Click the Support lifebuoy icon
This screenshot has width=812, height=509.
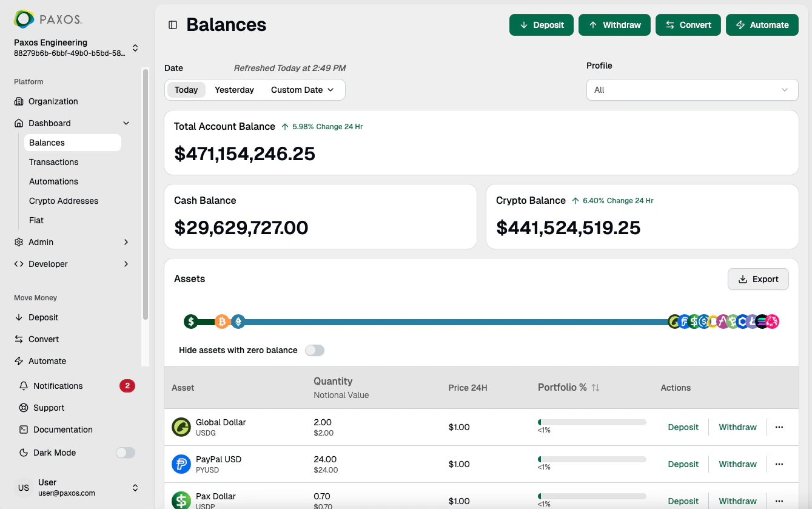coord(24,408)
